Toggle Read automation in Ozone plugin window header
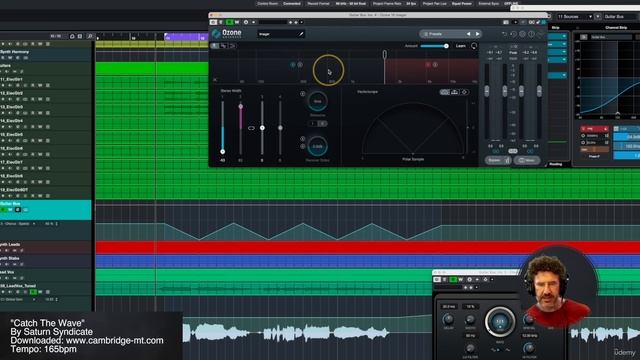This screenshot has height=360, width=640. (x=229, y=22)
